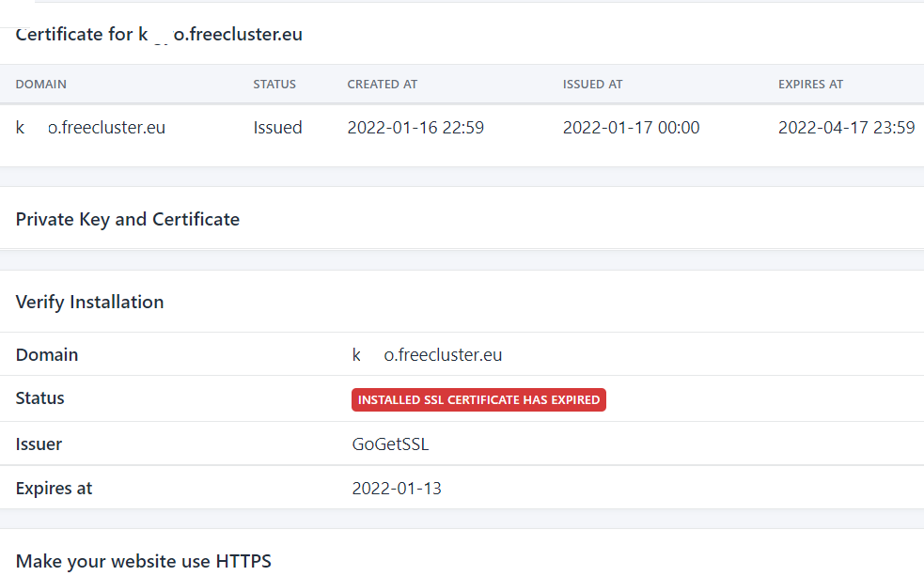
Task: Expand the Private Key and Certificate section
Action: pyautogui.click(x=128, y=220)
